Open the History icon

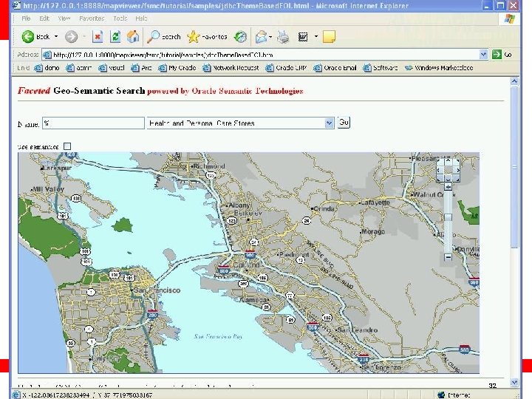coord(241,37)
